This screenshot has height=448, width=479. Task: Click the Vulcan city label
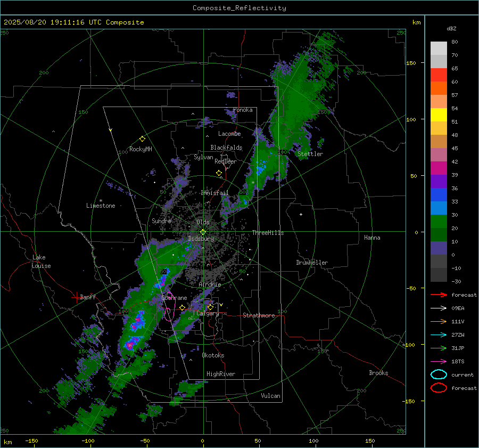pyautogui.click(x=270, y=396)
